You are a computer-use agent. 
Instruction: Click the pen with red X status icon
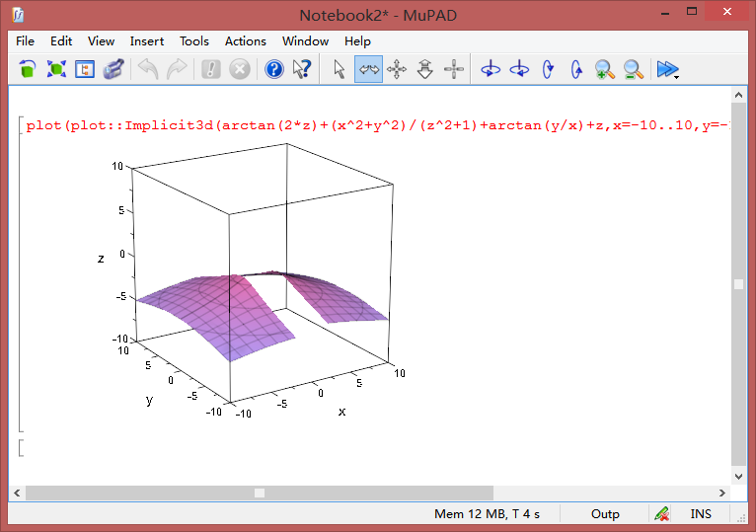[x=661, y=514]
